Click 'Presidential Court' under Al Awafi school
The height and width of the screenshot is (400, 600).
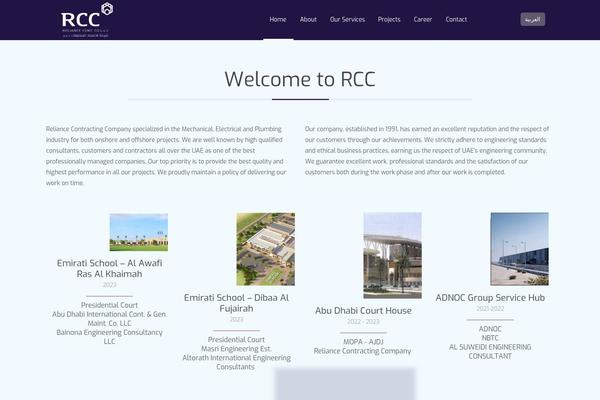pyautogui.click(x=109, y=305)
